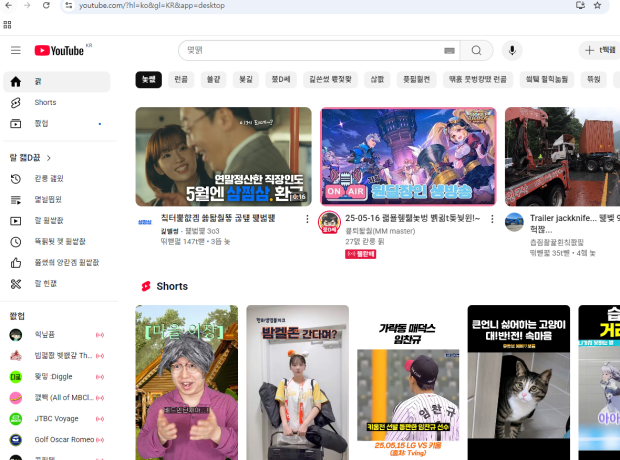Click the YouTube logo
This screenshot has height=460, width=620.
(59, 50)
